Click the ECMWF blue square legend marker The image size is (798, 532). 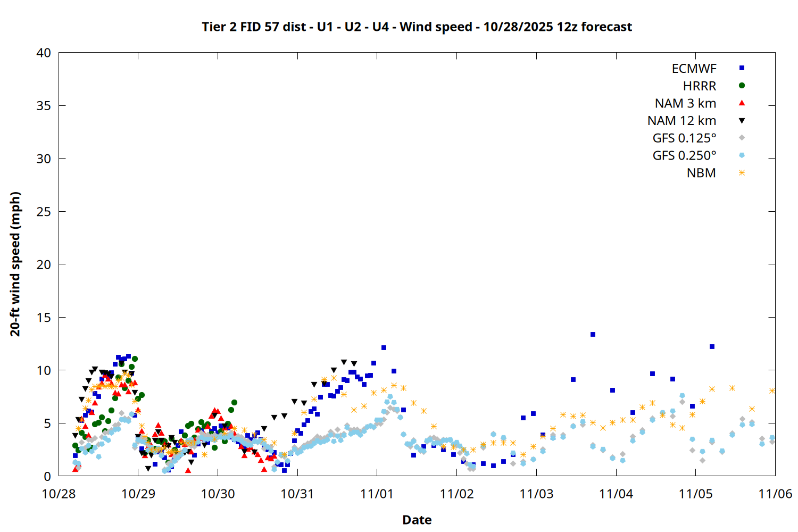point(742,68)
